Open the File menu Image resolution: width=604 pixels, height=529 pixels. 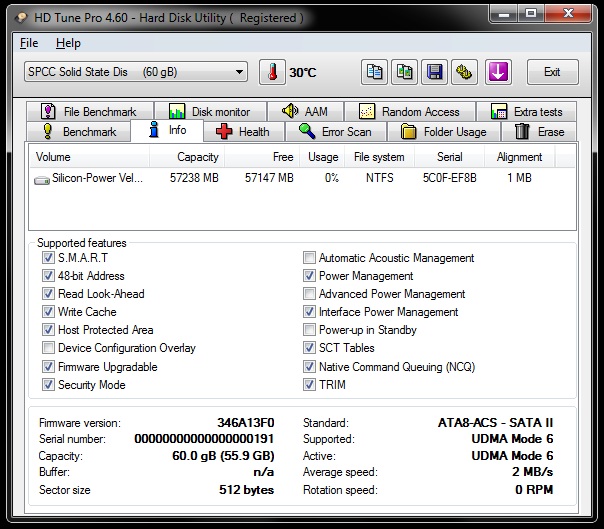pos(29,43)
